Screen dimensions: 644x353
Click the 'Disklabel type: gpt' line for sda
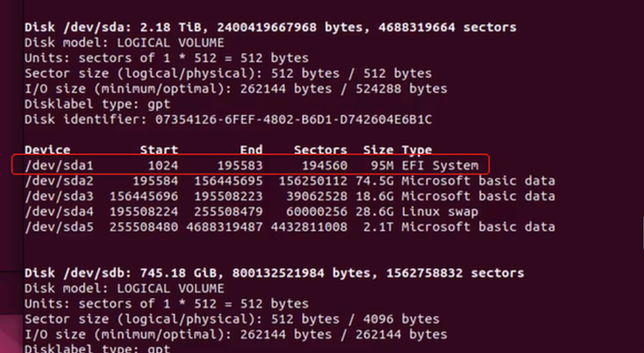tap(97, 104)
